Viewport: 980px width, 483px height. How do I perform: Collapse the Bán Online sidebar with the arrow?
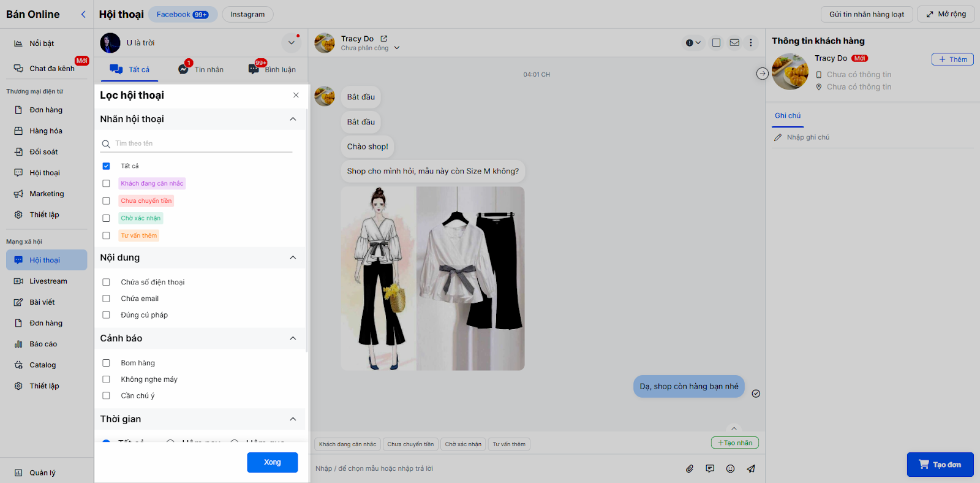(83, 14)
